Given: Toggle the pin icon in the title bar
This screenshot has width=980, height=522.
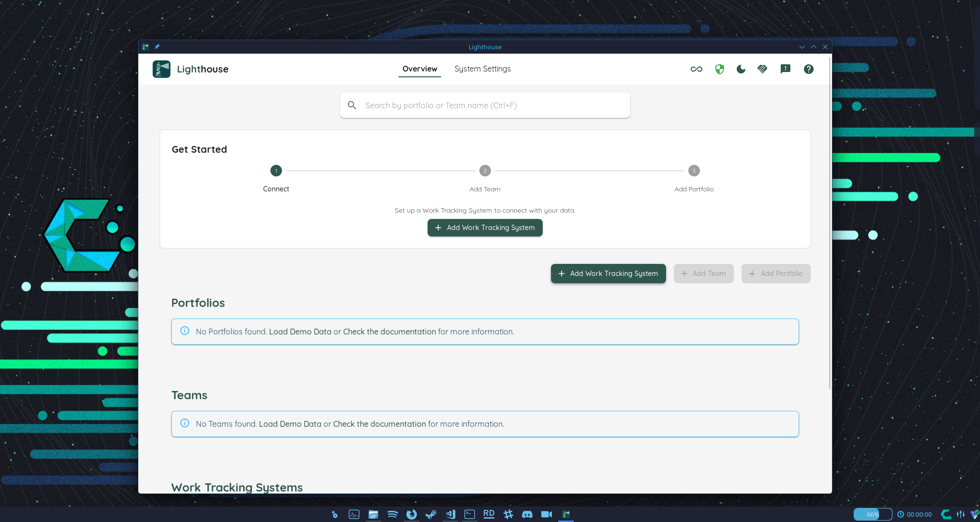Looking at the screenshot, I should click(x=157, y=46).
